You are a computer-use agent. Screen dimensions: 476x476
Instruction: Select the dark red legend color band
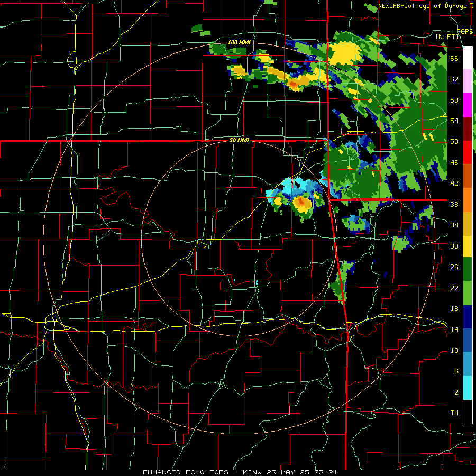pyautogui.click(x=467, y=129)
